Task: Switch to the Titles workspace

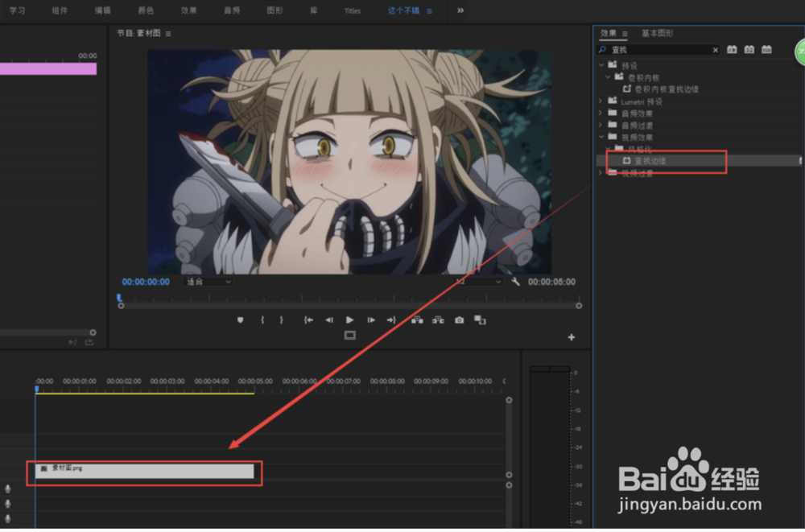Action: pyautogui.click(x=353, y=10)
